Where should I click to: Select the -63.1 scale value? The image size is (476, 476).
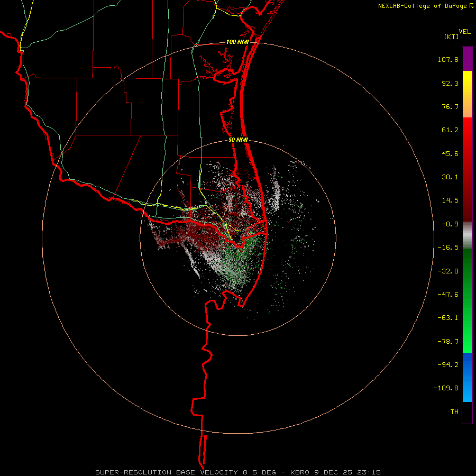448,318
